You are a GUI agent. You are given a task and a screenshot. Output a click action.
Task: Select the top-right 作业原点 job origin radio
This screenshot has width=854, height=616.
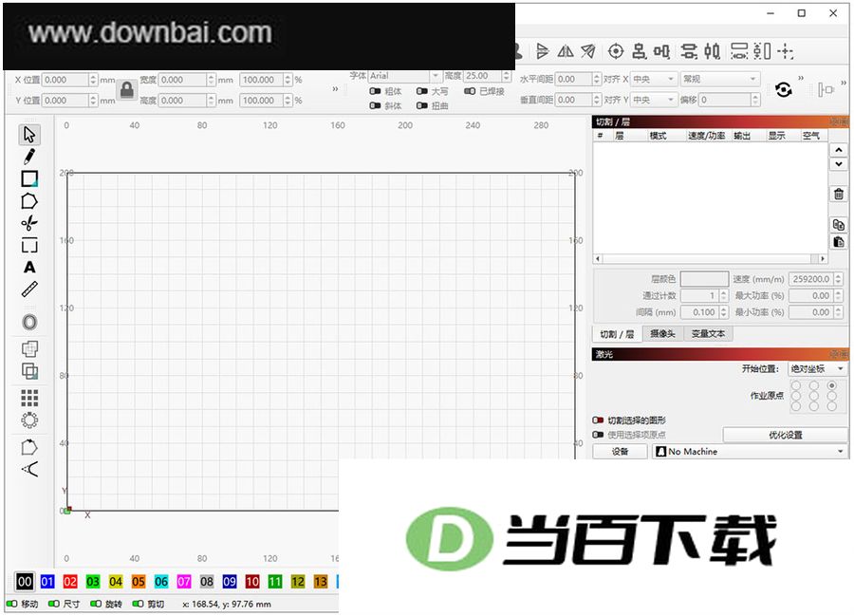(831, 385)
